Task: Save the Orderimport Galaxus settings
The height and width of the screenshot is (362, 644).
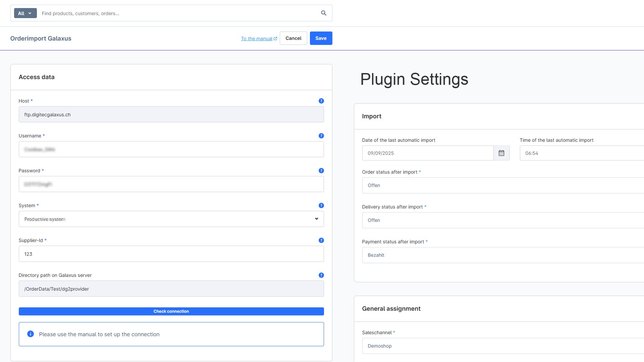Action: coord(321,38)
